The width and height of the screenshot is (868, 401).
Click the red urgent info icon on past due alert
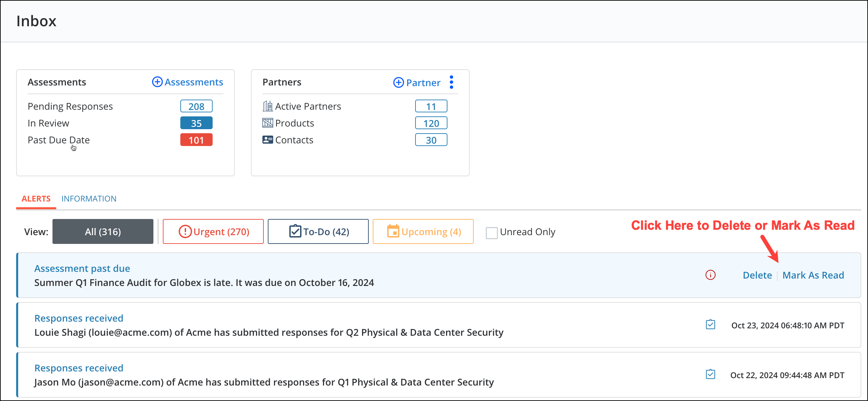pos(710,275)
